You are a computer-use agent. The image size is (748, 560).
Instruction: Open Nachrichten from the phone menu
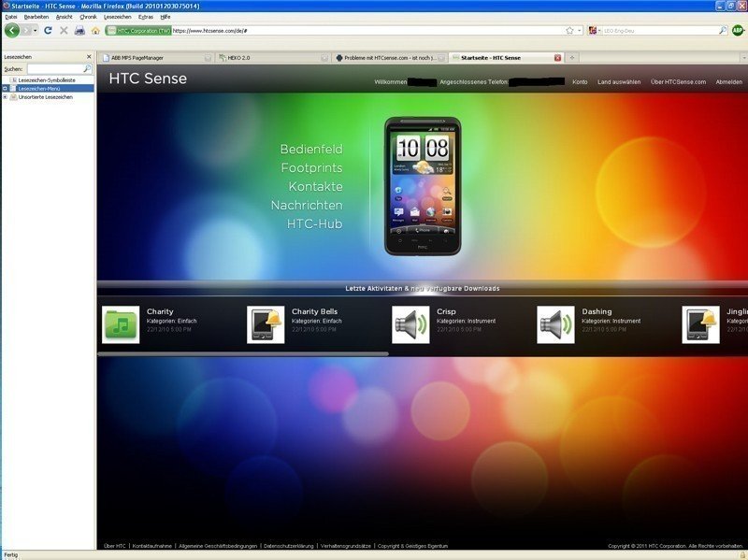[307, 206]
